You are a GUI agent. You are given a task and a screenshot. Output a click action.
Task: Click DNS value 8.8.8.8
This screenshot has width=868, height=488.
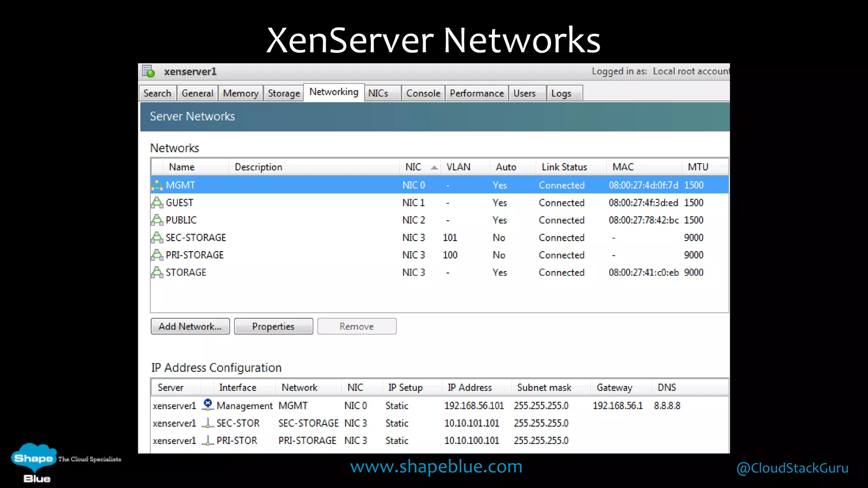click(667, 405)
